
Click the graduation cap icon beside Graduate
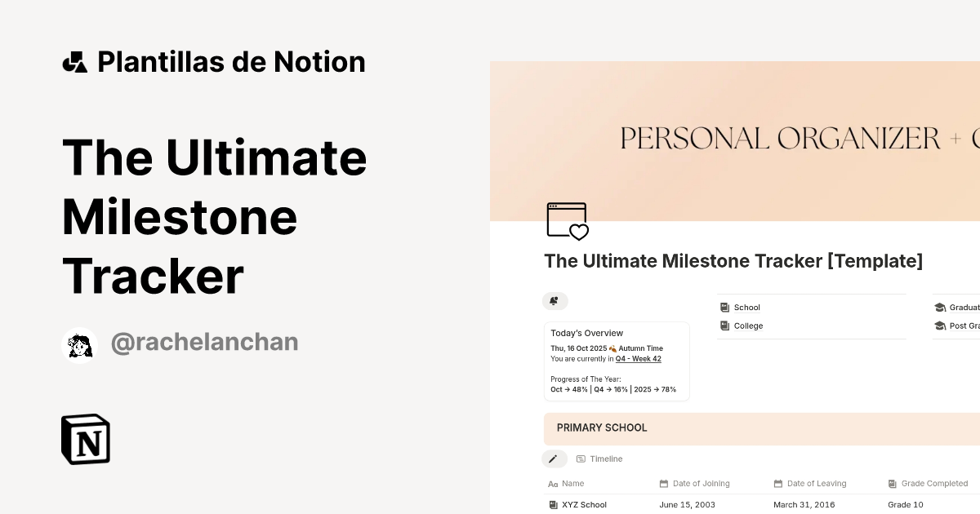(939, 307)
